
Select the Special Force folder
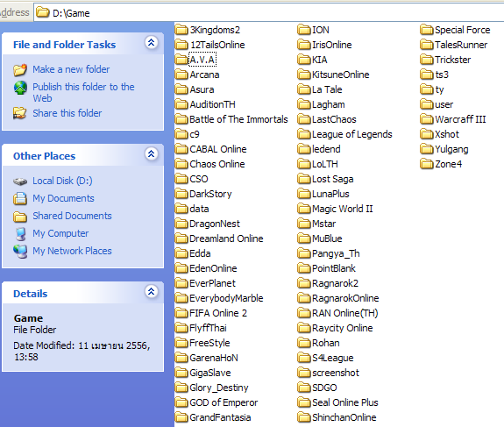[455, 30]
